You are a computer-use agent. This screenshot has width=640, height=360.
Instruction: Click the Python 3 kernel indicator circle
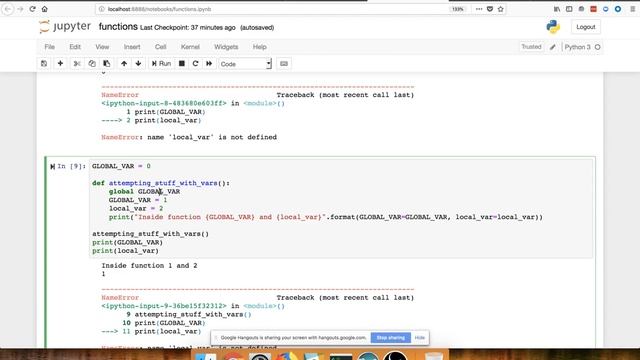pyautogui.click(x=598, y=47)
